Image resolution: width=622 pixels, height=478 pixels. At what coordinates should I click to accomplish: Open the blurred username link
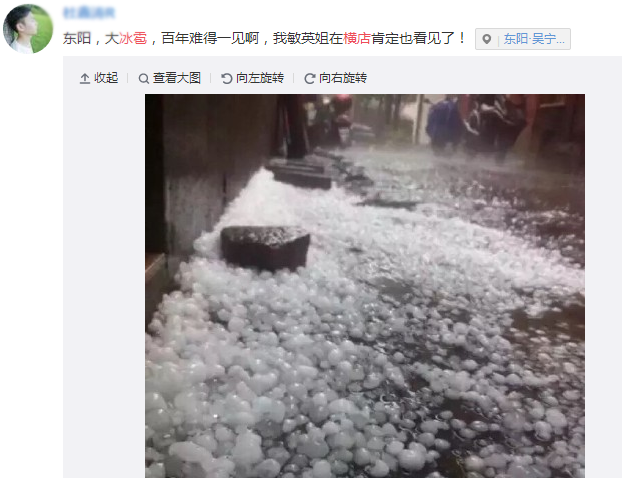pyautogui.click(x=89, y=13)
